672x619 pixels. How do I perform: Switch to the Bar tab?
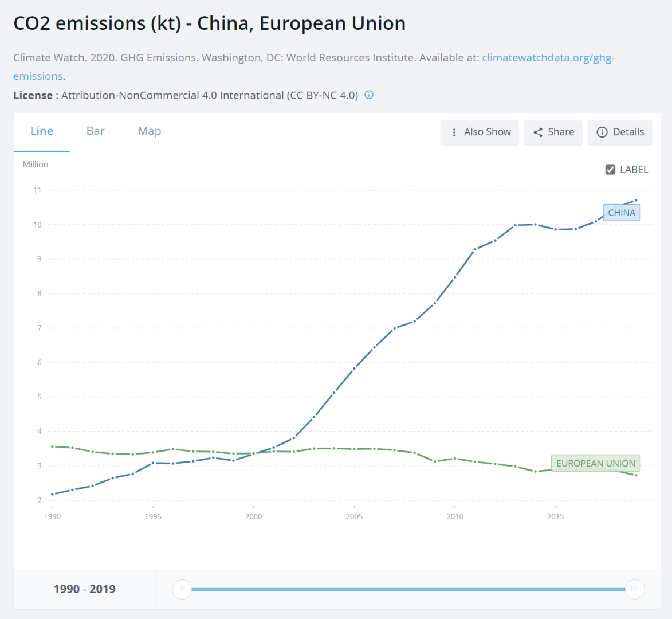95,131
